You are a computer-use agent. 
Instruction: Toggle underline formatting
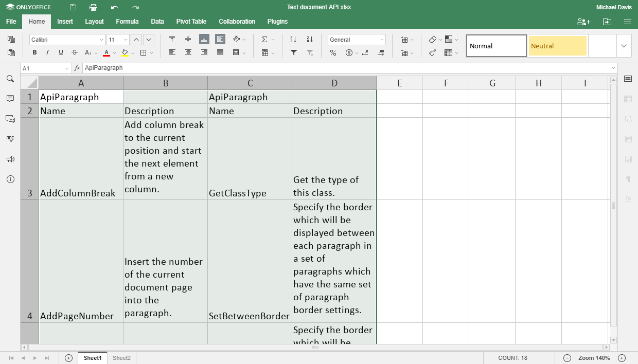60,52
